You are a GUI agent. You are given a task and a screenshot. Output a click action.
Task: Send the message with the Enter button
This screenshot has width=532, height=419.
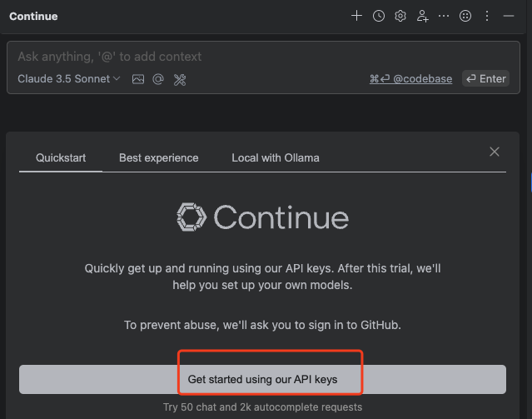tap(486, 79)
